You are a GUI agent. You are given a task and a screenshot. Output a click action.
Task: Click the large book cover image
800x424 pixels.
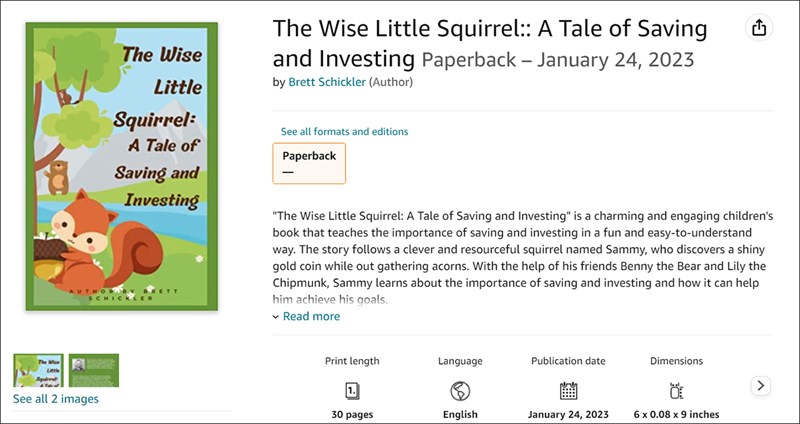click(x=121, y=170)
